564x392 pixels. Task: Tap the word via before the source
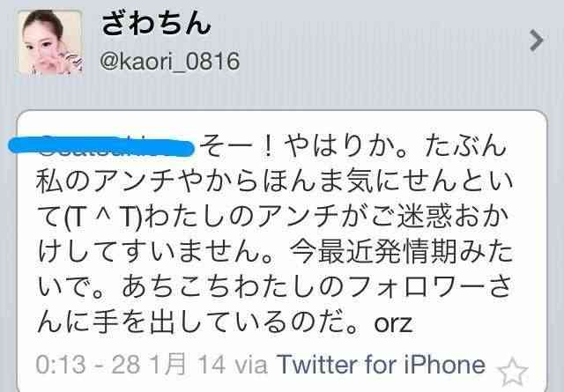251,366
